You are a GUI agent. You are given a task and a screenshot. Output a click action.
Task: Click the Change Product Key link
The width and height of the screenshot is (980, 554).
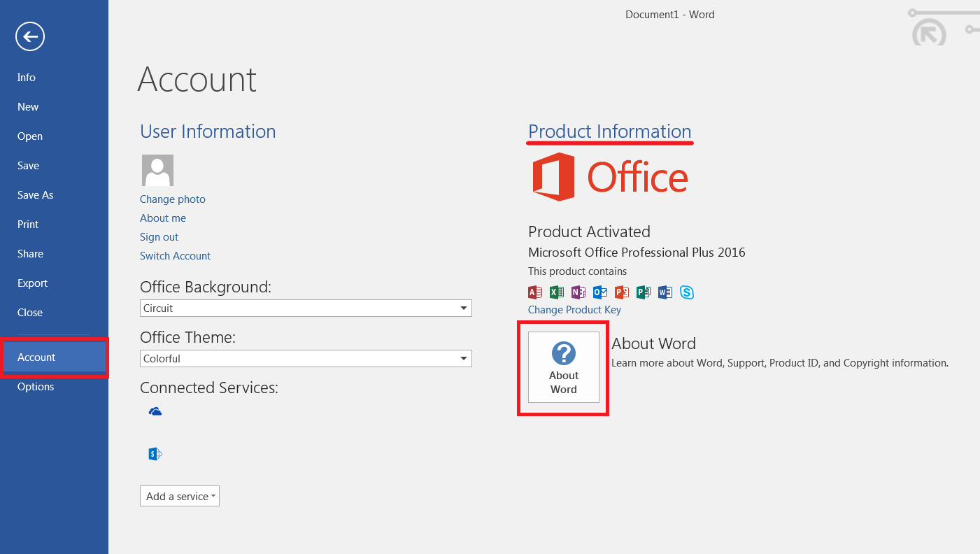coord(574,310)
